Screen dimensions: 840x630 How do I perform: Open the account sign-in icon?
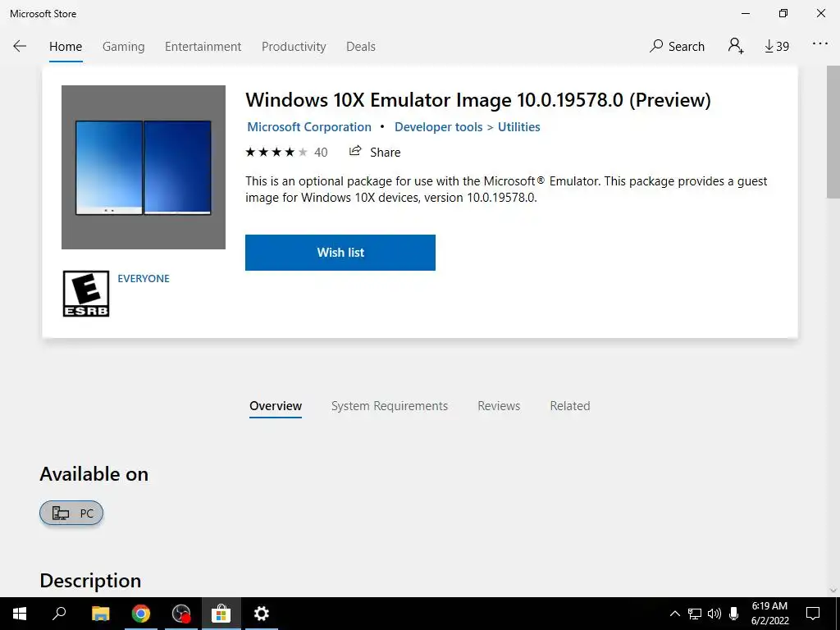tap(736, 46)
